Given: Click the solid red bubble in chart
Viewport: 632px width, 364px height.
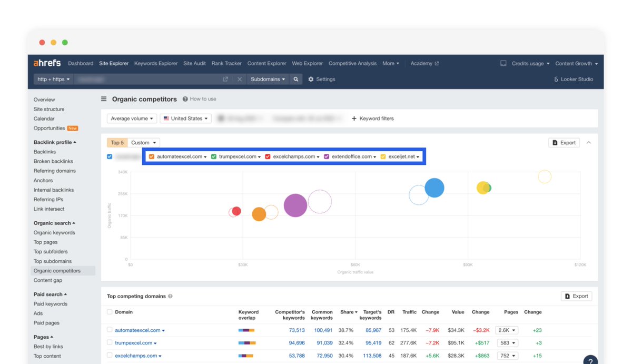Looking at the screenshot, I should pos(236,211).
